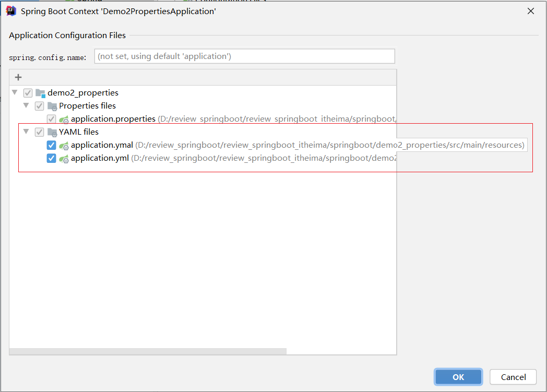Click the Properties files folder icon
The height and width of the screenshot is (392, 547).
point(52,106)
